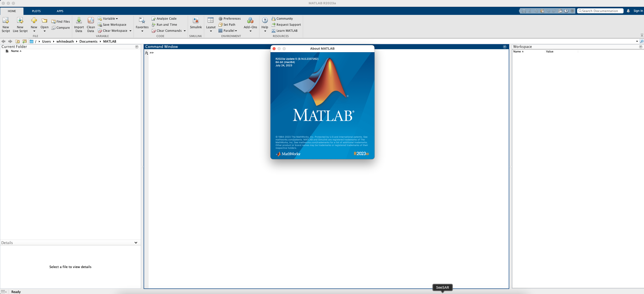Screen dimensions: 644x294
Task: Open Community resources
Action: click(282, 19)
